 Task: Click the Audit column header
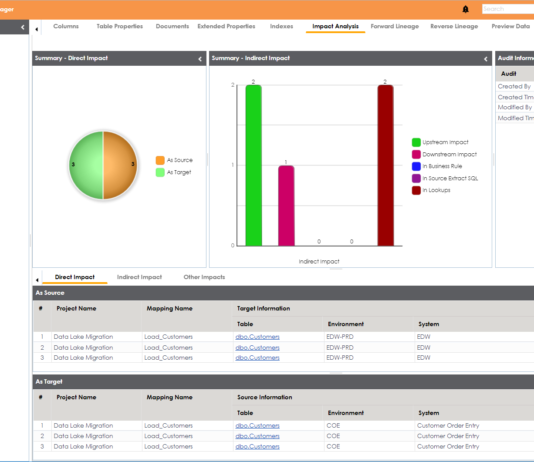point(508,74)
